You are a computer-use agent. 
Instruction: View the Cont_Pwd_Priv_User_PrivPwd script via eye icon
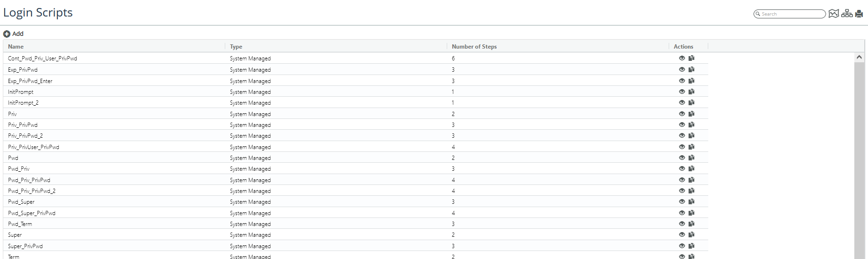point(682,58)
